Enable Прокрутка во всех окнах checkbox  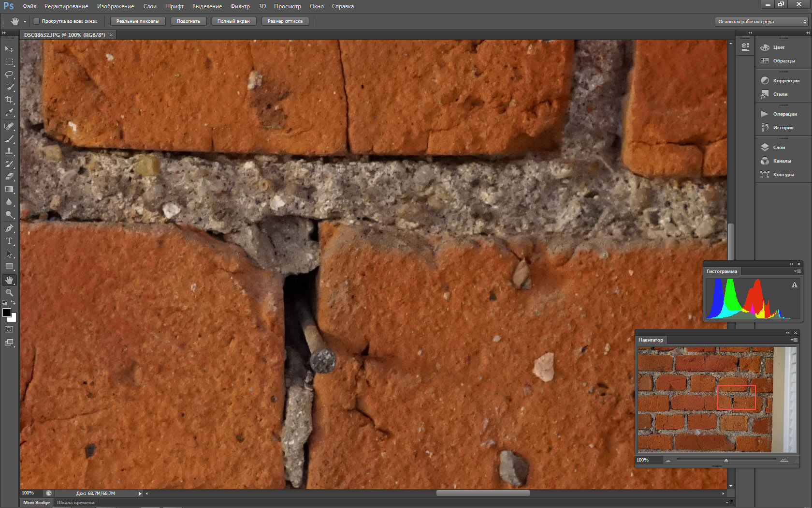point(36,21)
